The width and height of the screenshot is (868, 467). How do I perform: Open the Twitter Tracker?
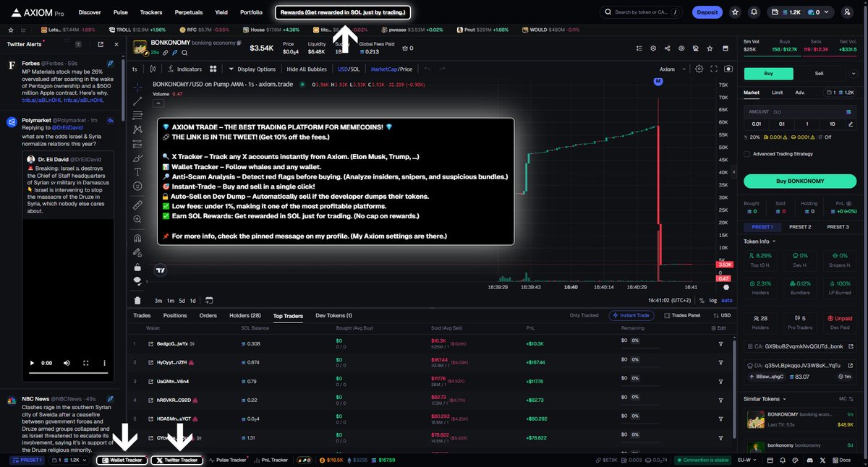pos(176,460)
